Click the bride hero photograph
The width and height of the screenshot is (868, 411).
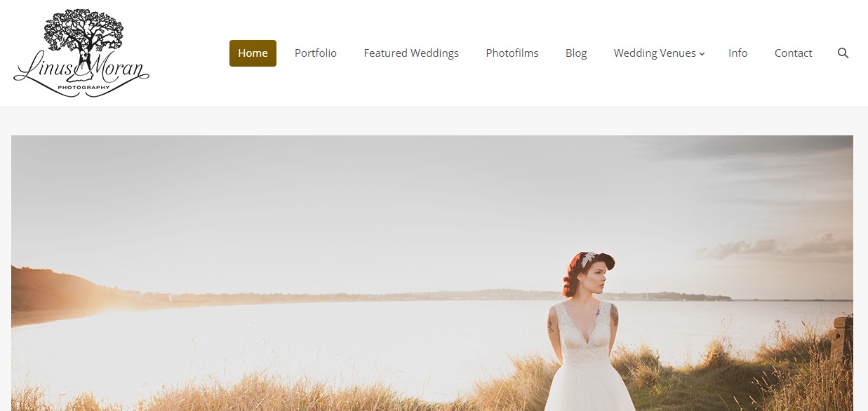(432, 273)
